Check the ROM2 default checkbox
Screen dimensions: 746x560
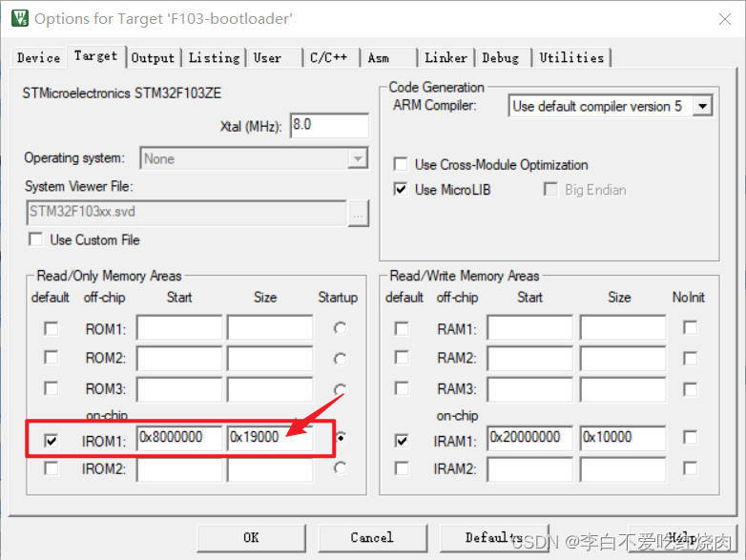click(51, 358)
